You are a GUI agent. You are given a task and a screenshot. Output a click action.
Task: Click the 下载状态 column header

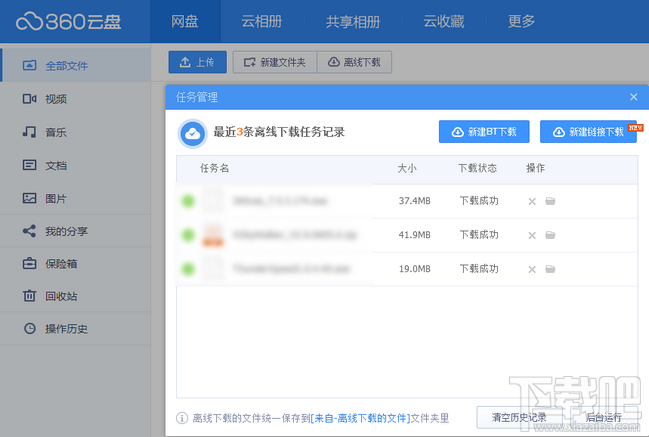pyautogui.click(x=477, y=168)
